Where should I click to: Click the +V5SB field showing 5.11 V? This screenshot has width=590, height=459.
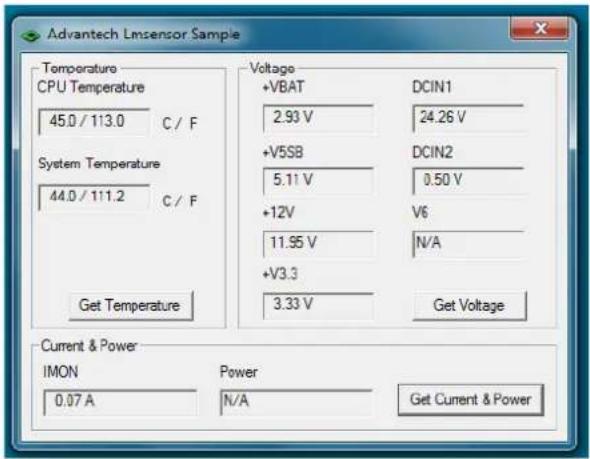(x=318, y=181)
